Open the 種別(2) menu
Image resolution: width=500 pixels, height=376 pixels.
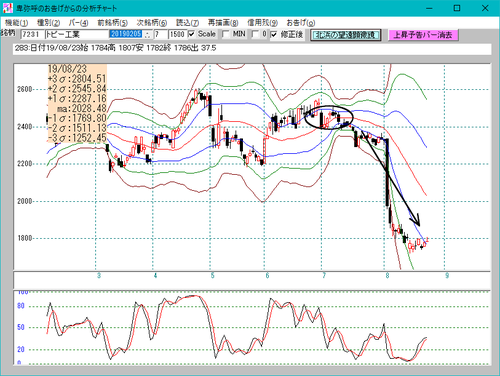click(48, 23)
